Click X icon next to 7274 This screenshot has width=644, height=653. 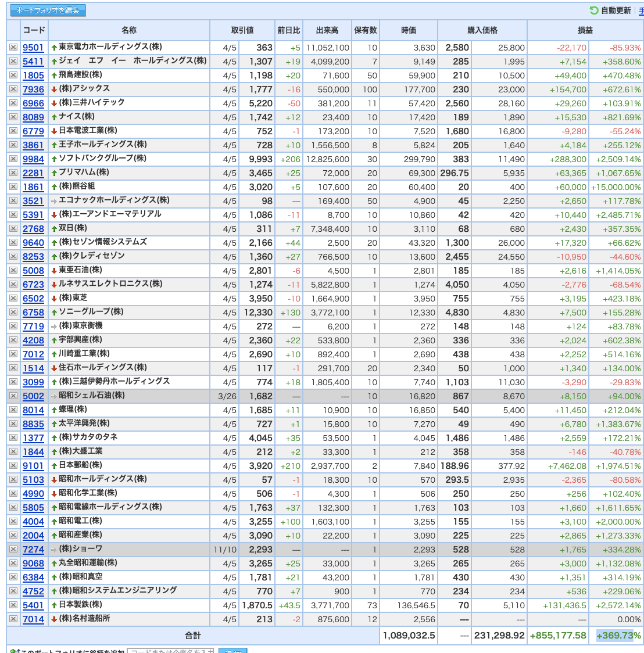coord(13,550)
